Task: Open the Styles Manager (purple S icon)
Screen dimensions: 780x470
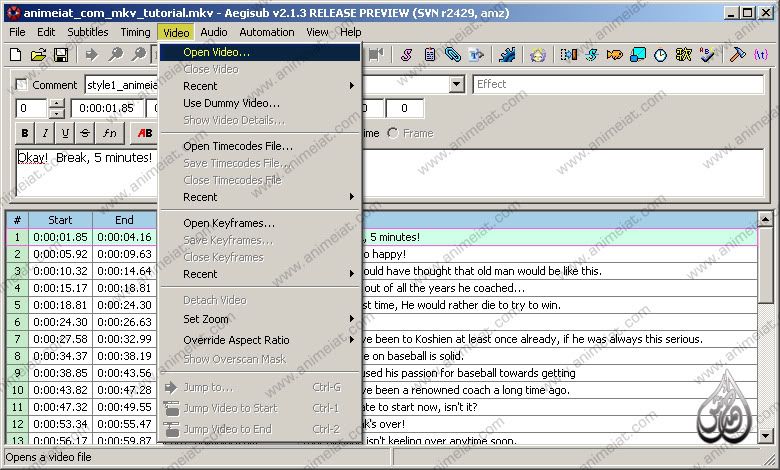Action: click(406, 55)
